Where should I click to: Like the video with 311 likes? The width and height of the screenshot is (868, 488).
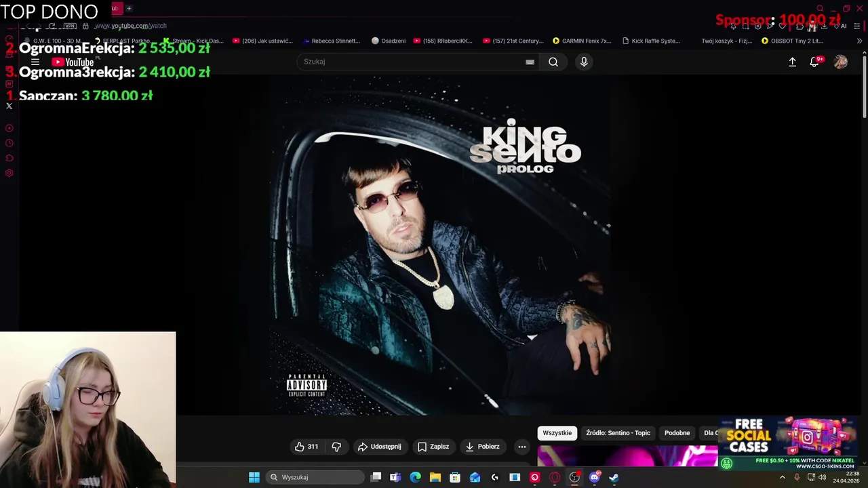(306, 447)
